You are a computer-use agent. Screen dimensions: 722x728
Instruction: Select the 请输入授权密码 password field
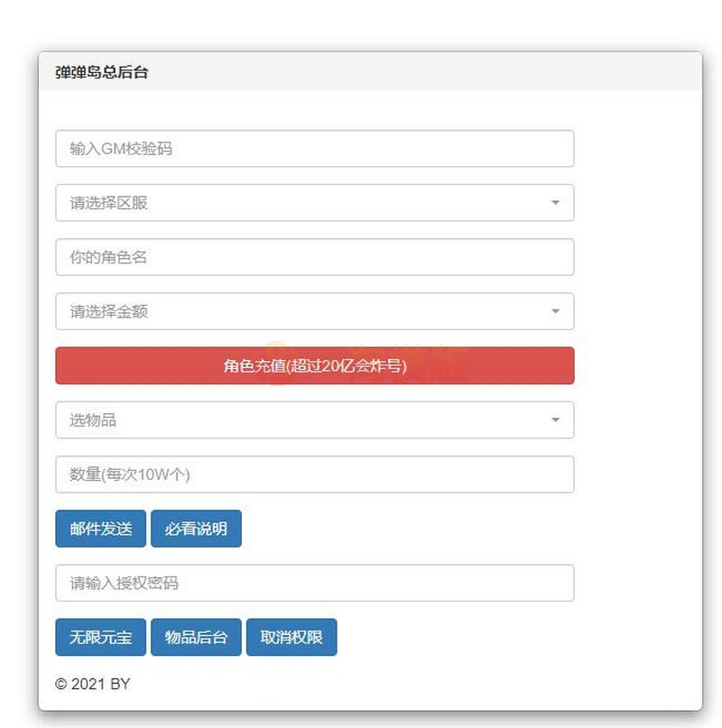[x=314, y=583]
